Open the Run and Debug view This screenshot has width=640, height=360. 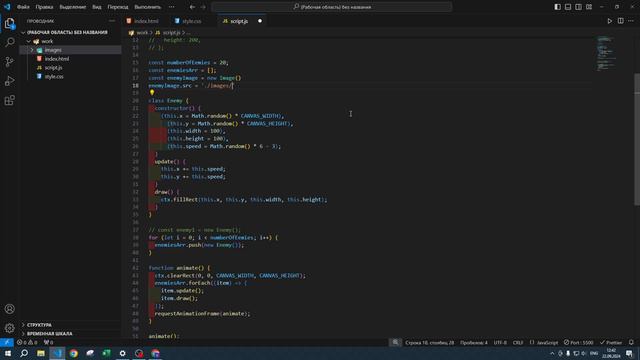(9, 81)
